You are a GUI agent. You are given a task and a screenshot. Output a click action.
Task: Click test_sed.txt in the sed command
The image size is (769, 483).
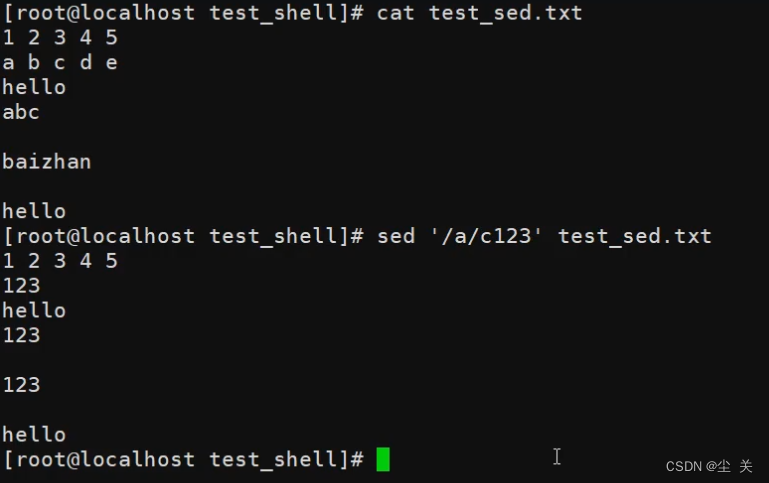[x=634, y=236]
